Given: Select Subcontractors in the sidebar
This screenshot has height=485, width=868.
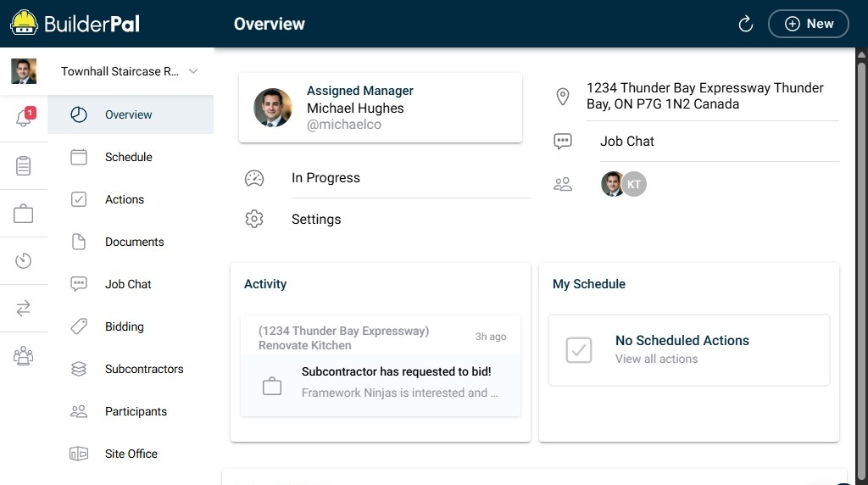Looking at the screenshot, I should [144, 369].
